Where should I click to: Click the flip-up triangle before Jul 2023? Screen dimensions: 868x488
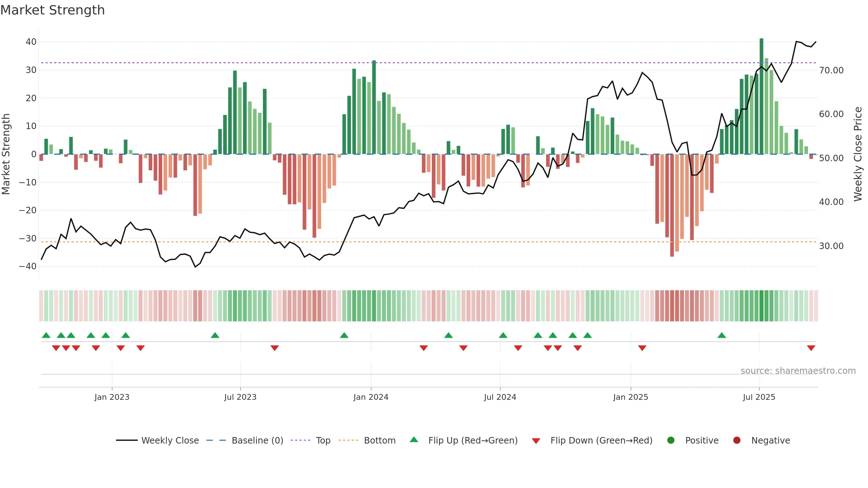click(215, 335)
